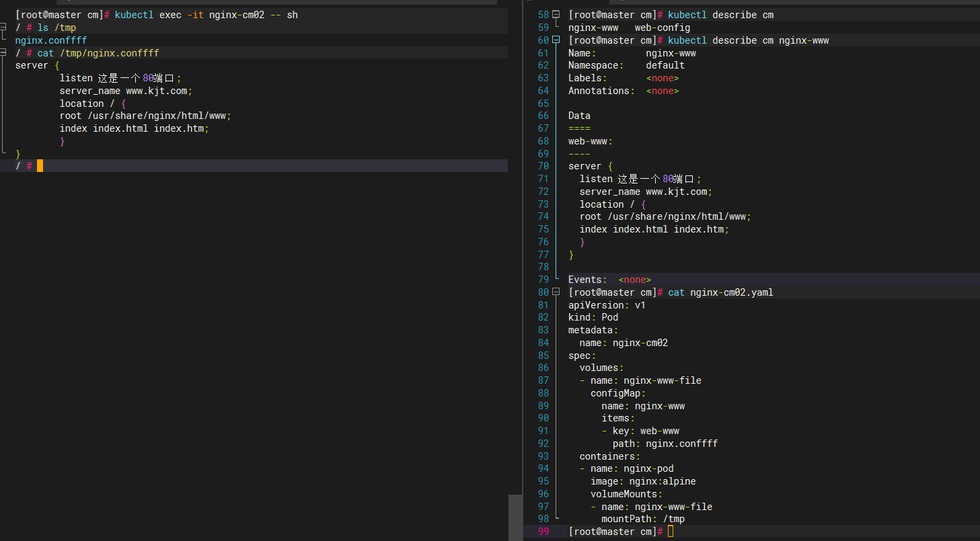Collapse fold marker on line 60
This screenshot has height=541, width=980.
556,40
